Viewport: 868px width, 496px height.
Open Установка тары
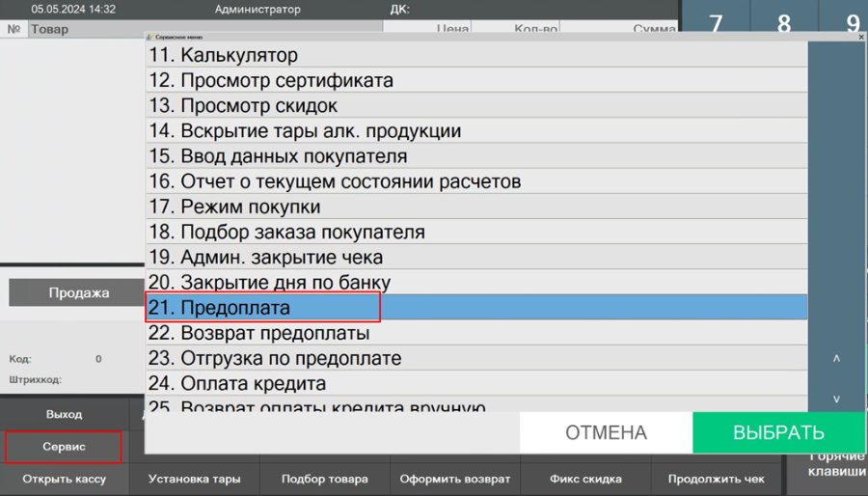point(194,479)
